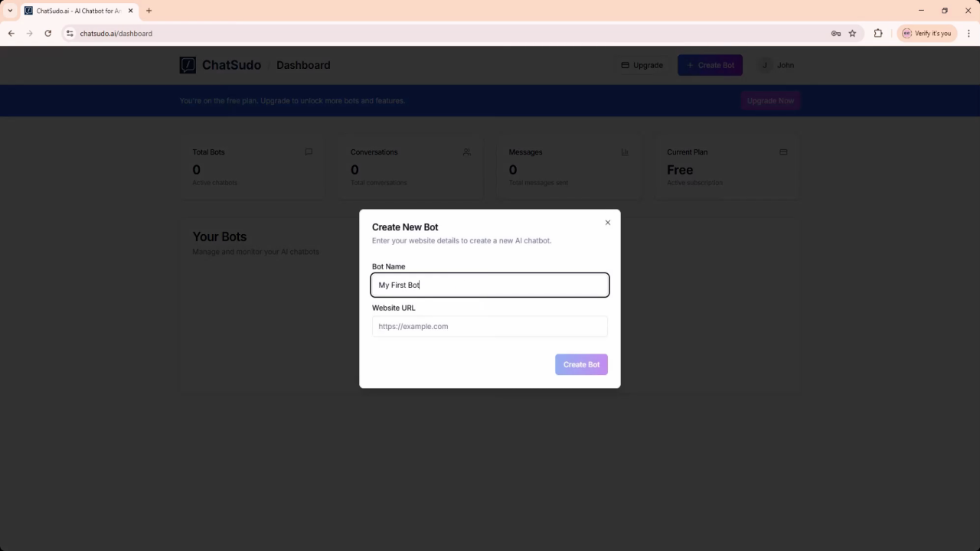Select the ChatSudo.ai browser tab
Image resolution: width=980 pixels, height=551 pixels.
click(x=79, y=11)
